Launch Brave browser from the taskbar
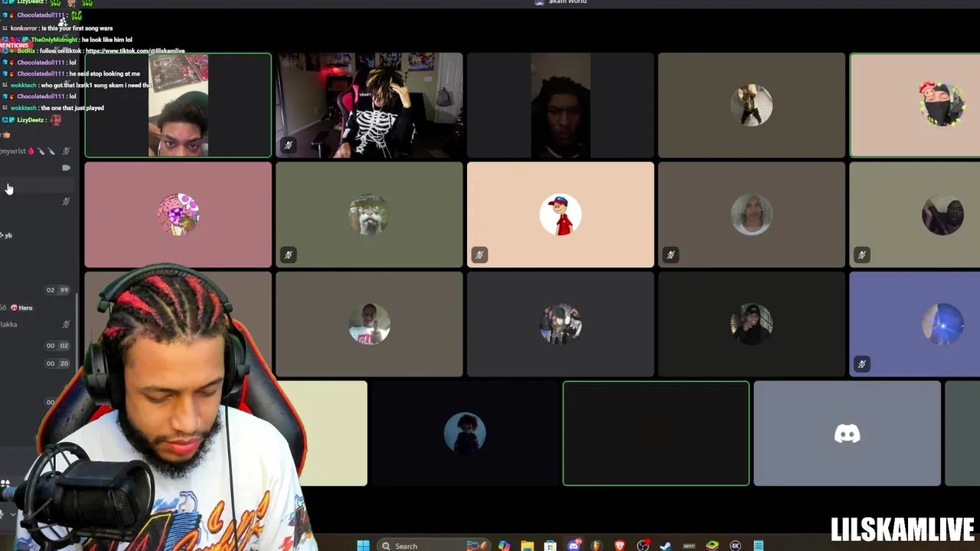 [x=619, y=546]
